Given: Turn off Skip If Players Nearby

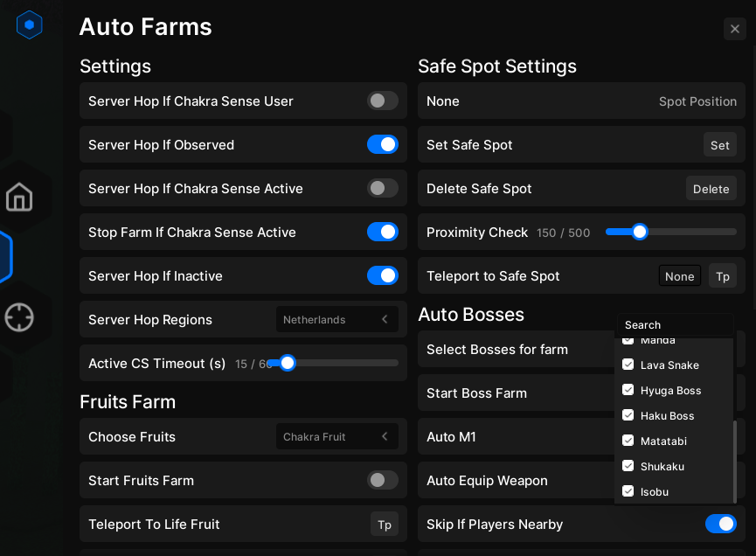Looking at the screenshot, I should coord(721,524).
